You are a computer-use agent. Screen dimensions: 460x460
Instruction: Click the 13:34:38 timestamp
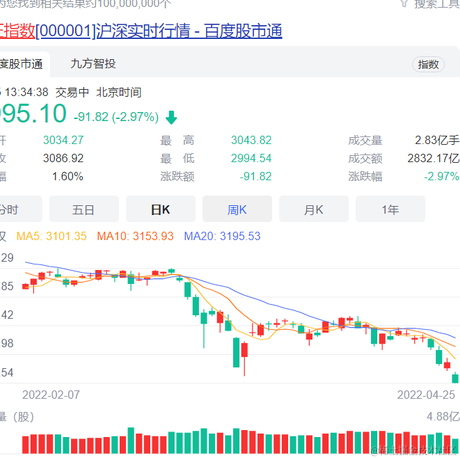tap(27, 92)
